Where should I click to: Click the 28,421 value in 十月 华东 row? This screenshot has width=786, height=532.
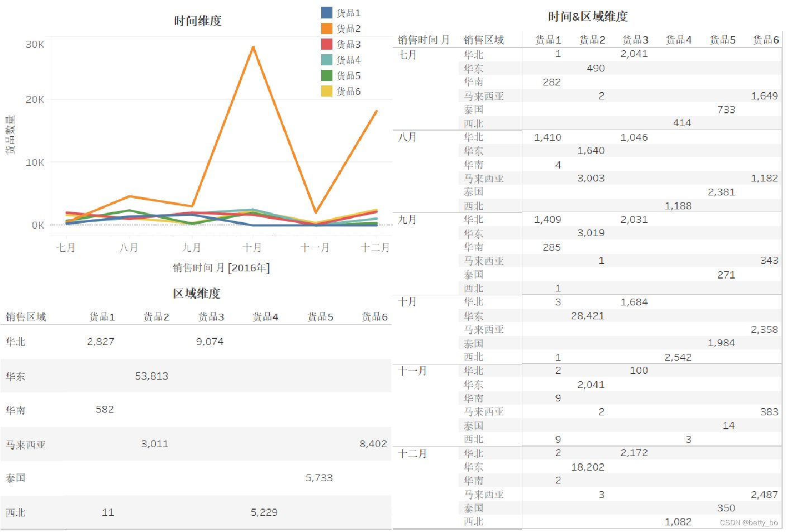(x=588, y=315)
